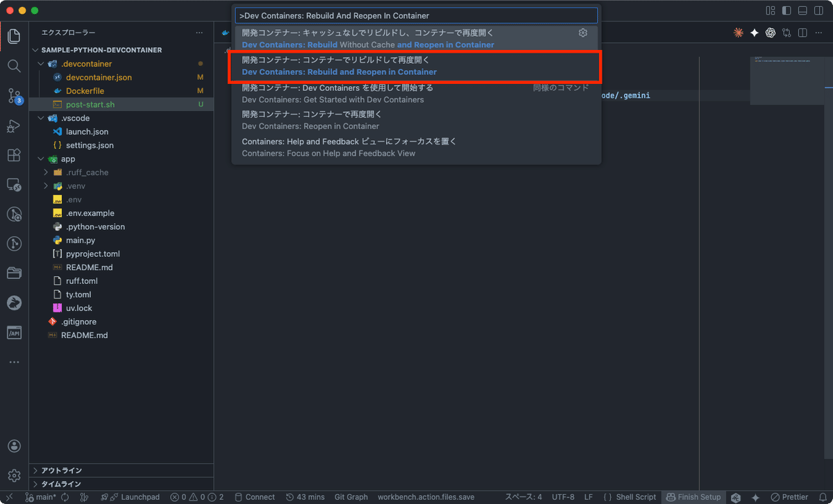Open the Extensions view
833x504 pixels.
tap(13, 156)
